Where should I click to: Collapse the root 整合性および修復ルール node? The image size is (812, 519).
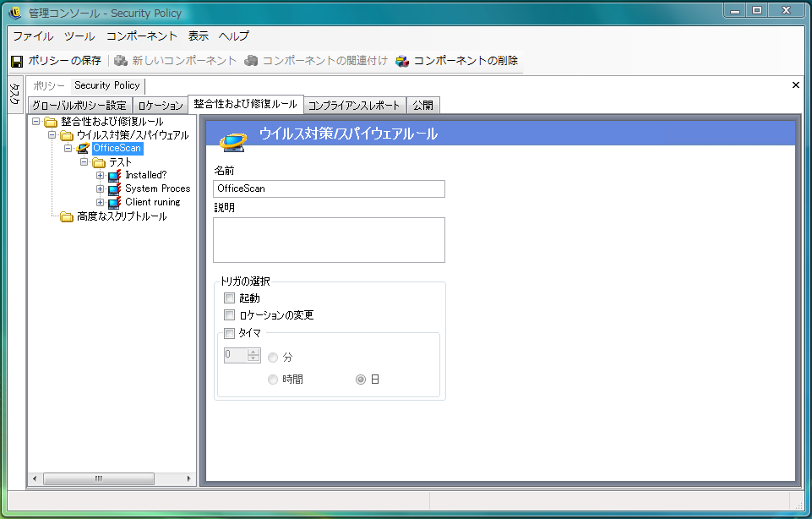click(35, 122)
